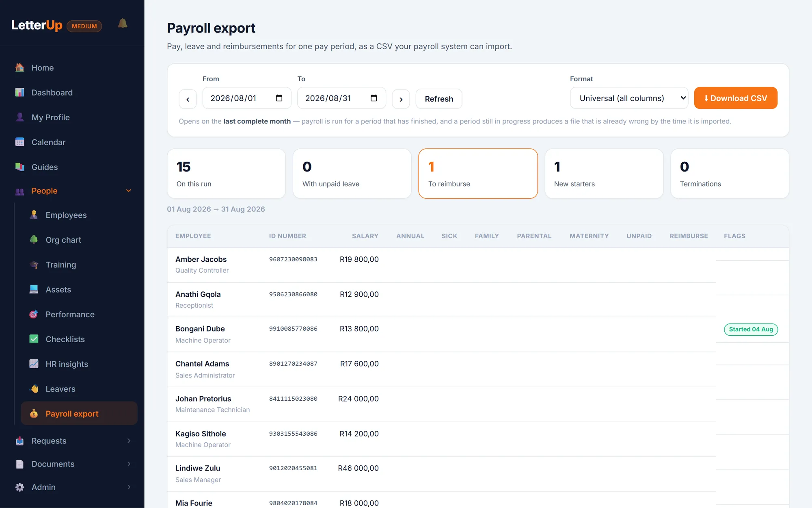Select the On this run card
This screenshot has width=812, height=508.
226,174
